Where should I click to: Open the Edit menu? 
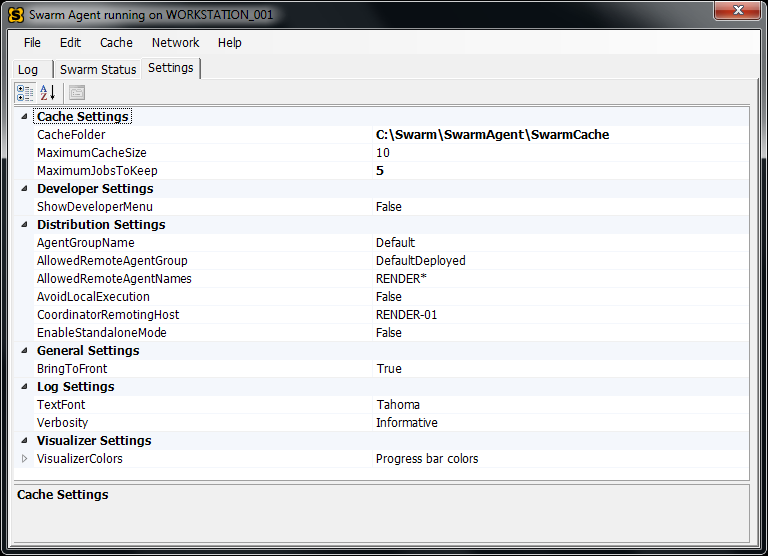point(71,43)
